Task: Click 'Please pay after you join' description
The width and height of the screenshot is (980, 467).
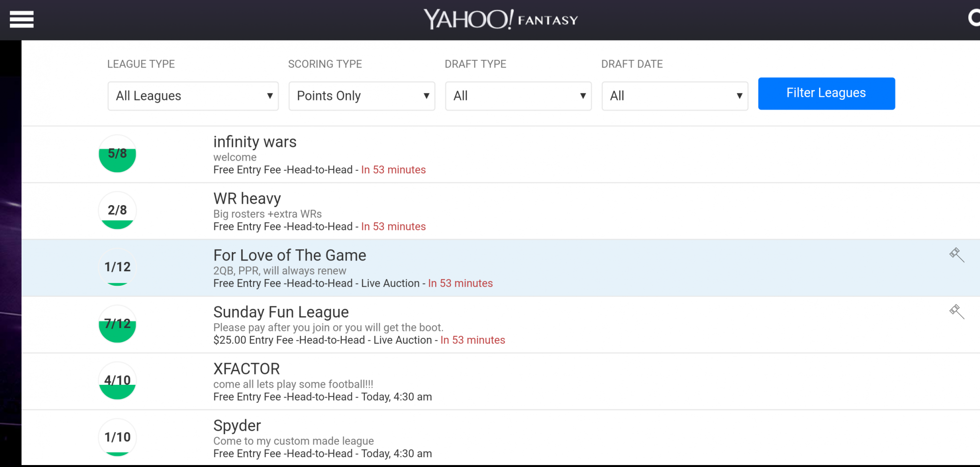Action: [x=328, y=327]
